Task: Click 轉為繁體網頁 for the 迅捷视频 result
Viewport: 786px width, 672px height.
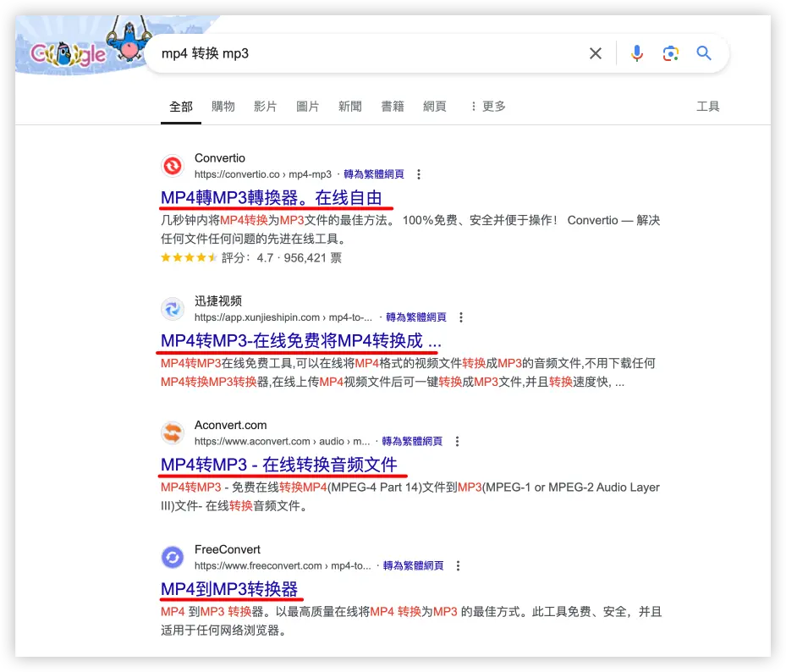Action: (415, 317)
